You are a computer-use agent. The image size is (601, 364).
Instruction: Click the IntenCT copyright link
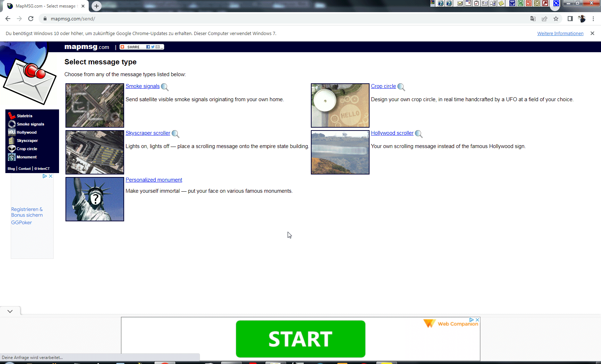[42, 169]
